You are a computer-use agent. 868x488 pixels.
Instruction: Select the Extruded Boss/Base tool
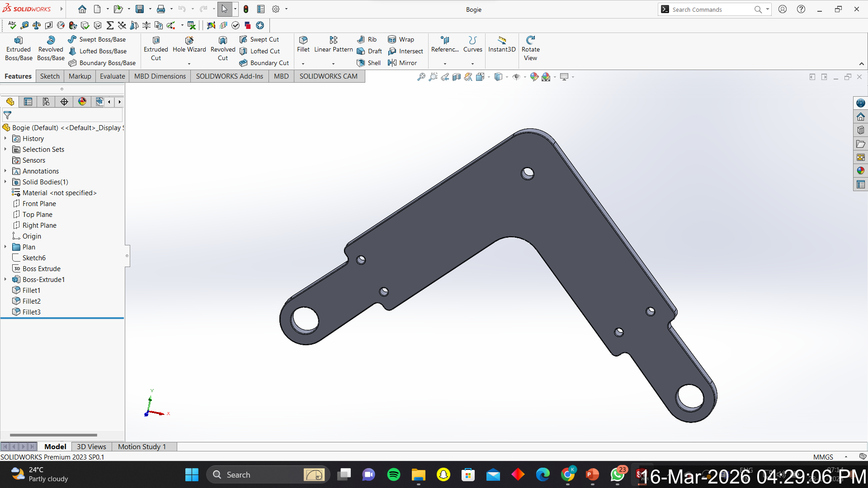[x=19, y=47]
